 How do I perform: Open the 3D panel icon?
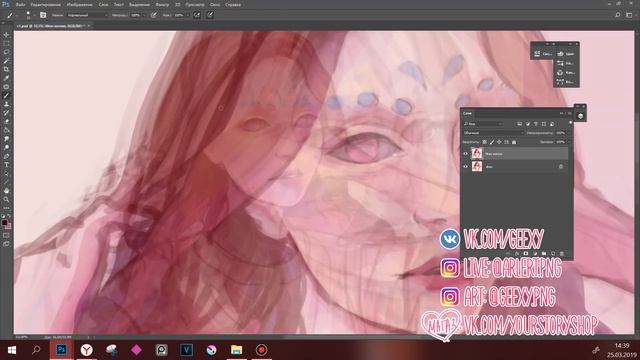[580, 116]
